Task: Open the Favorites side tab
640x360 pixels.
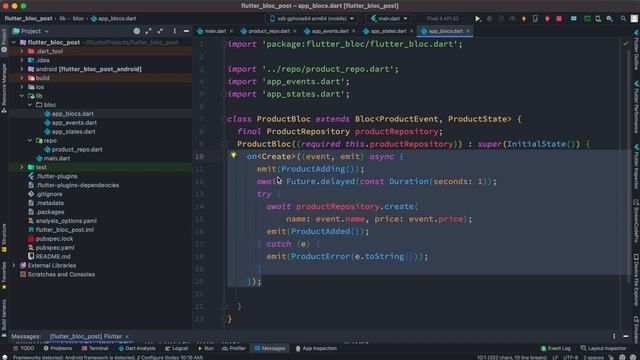Action: click(4, 276)
